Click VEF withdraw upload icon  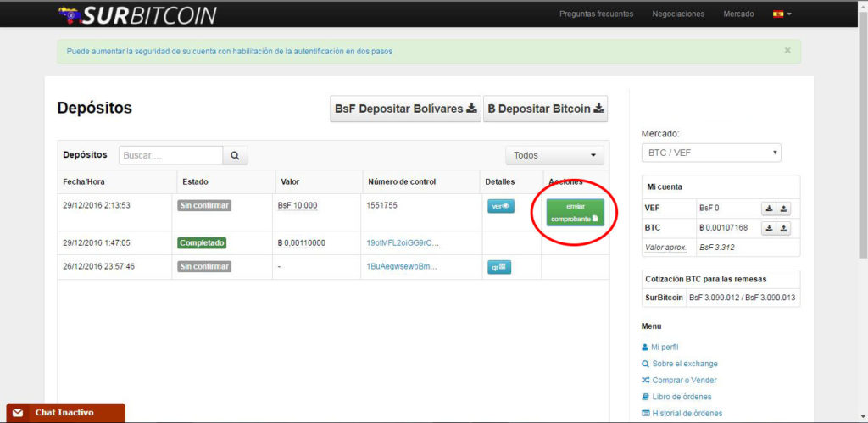783,209
